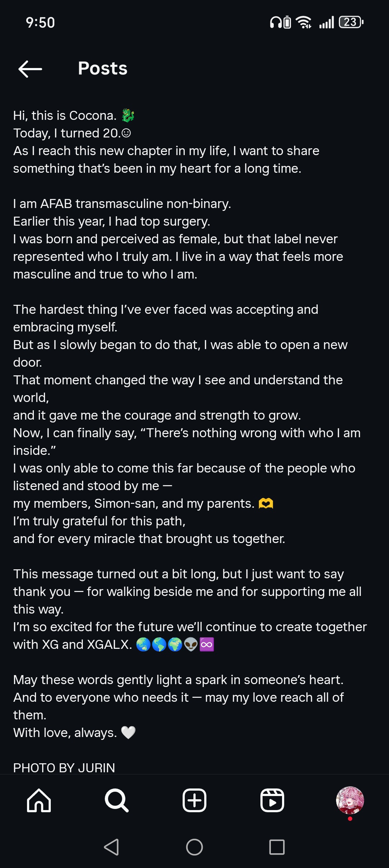Tap the headphones status bar icon
389x868 pixels.
[x=276, y=22]
